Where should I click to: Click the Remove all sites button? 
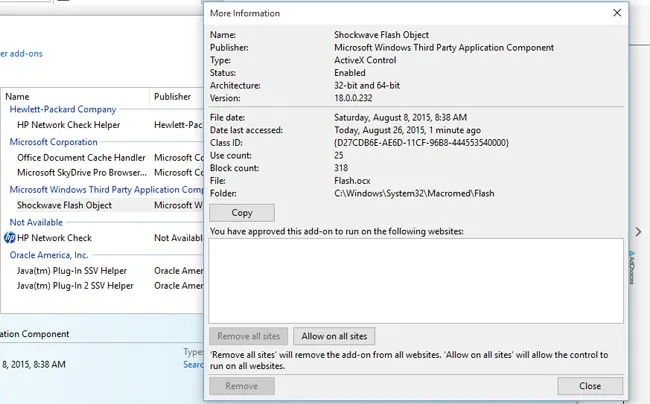[x=250, y=336]
